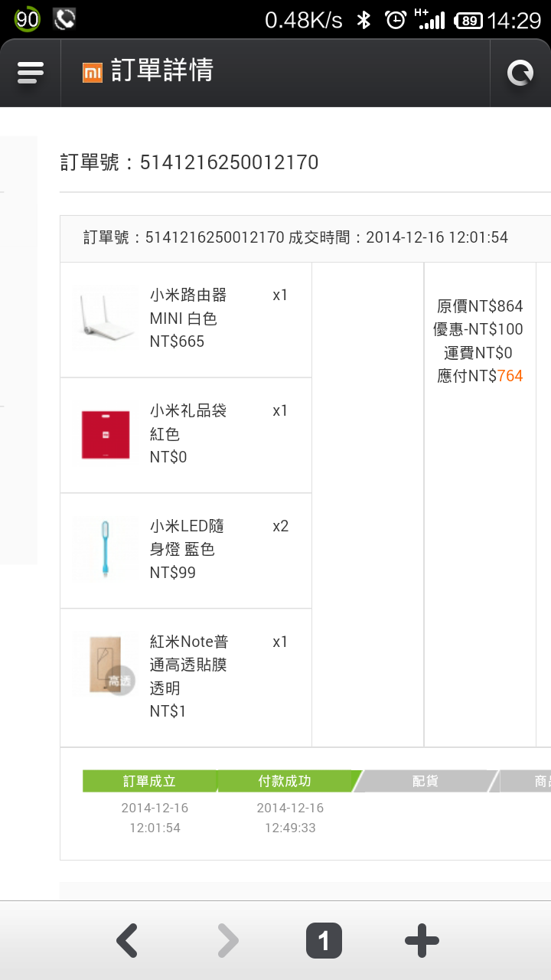551x980 pixels.
Task: Tap the orange Mi logo icon
Action: pyautogui.click(x=93, y=72)
